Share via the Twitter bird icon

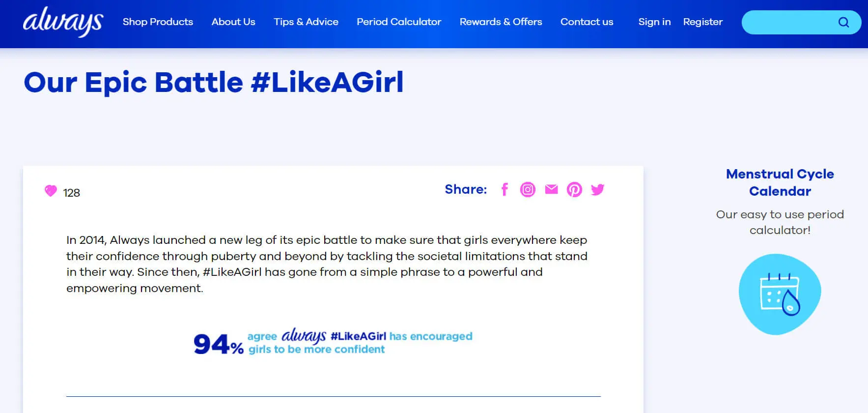[597, 189]
